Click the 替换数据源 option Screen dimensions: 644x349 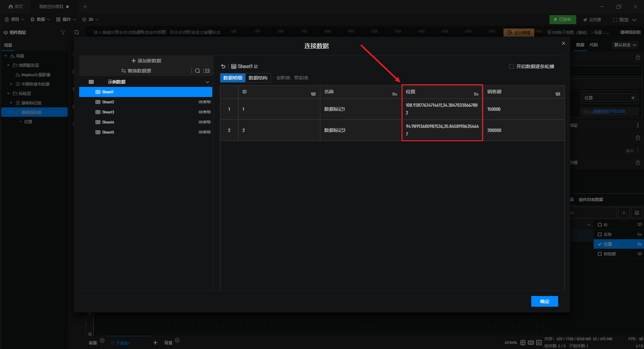click(x=136, y=71)
